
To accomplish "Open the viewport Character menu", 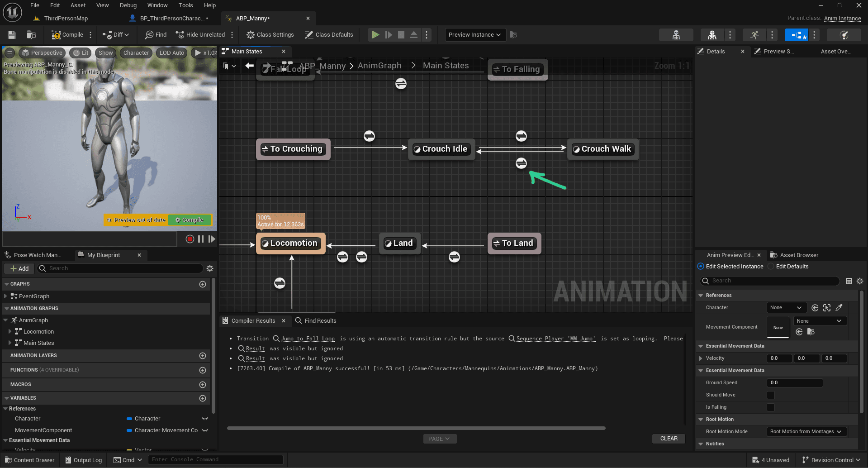I will 136,53.
